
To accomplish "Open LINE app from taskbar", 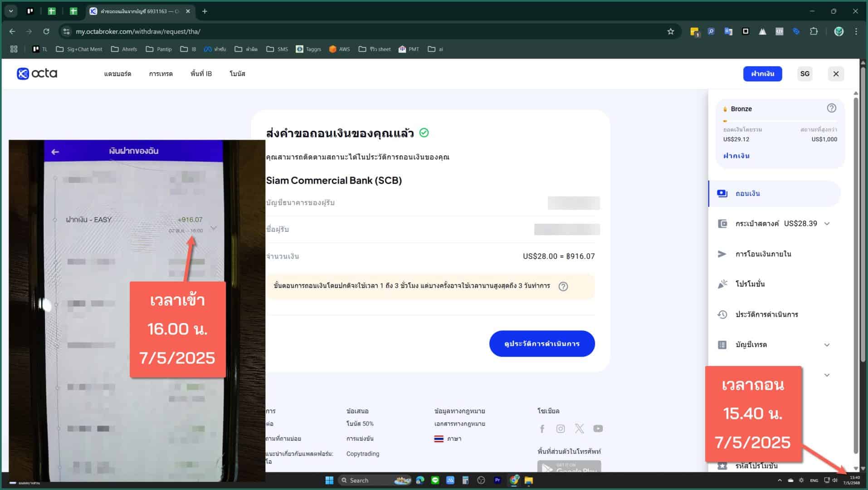I will [x=435, y=480].
